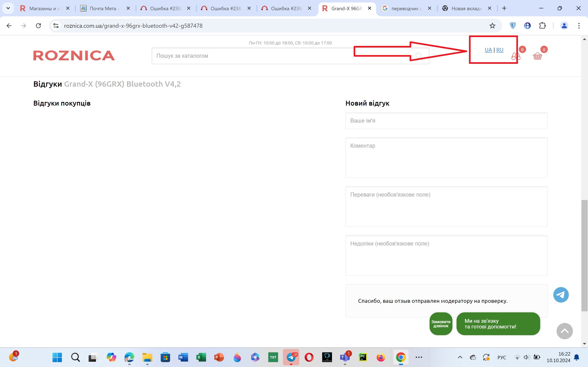Open Chrome's three-dot menu
588x367 pixels.
click(x=579, y=26)
